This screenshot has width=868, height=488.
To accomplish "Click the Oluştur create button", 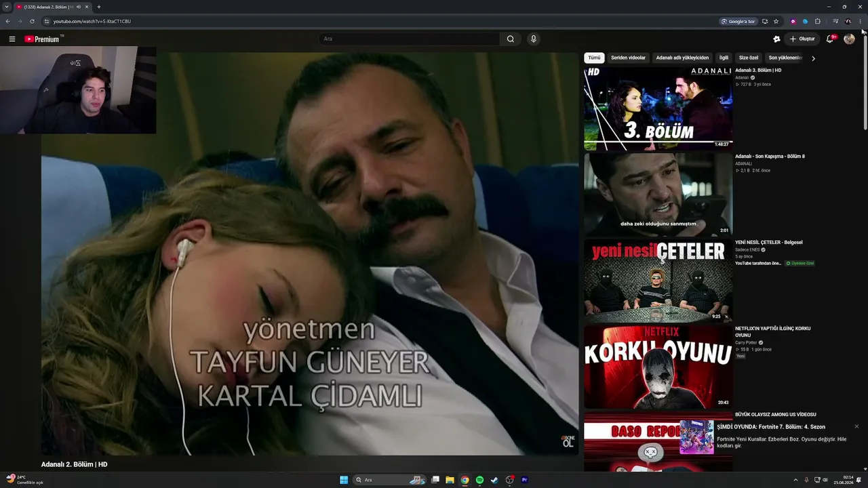I will [x=802, y=39].
